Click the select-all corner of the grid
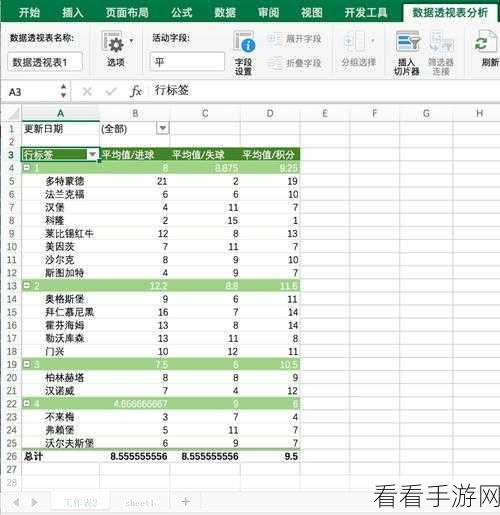 (13, 114)
